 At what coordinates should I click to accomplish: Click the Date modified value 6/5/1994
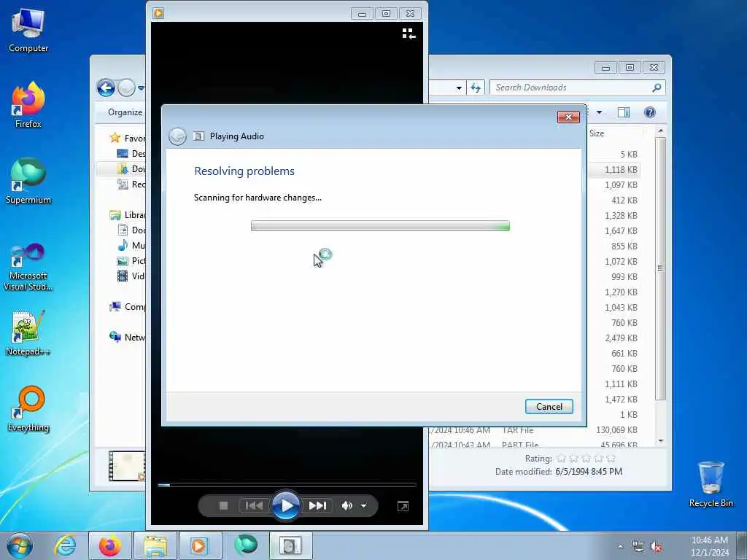coord(589,472)
